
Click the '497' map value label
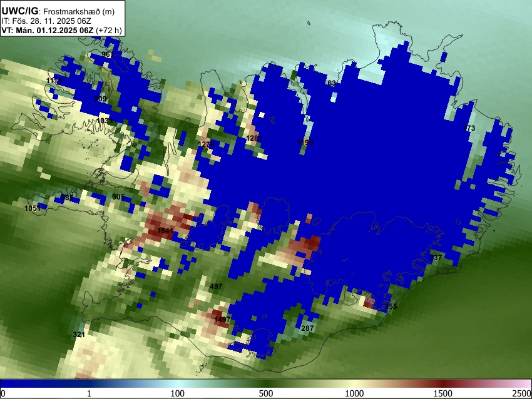(216, 286)
